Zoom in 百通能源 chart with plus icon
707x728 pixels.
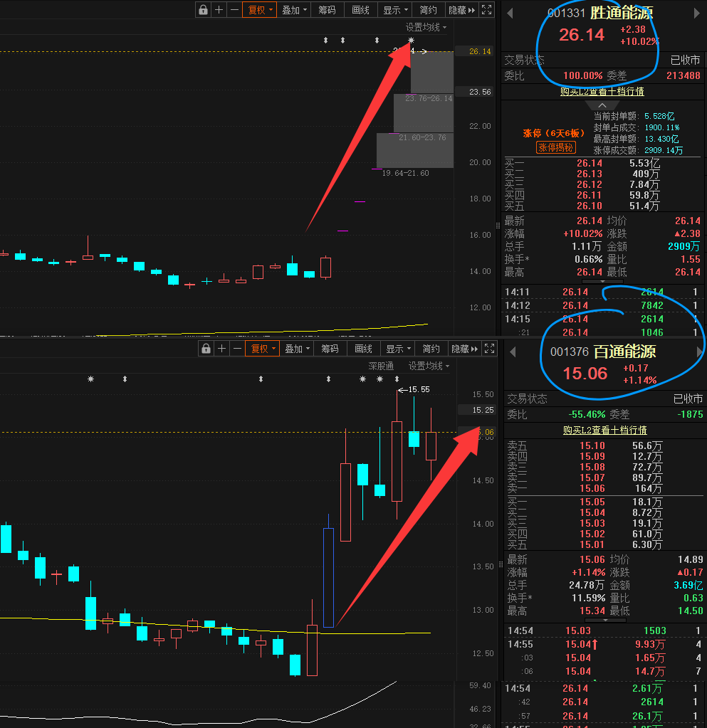(x=221, y=349)
